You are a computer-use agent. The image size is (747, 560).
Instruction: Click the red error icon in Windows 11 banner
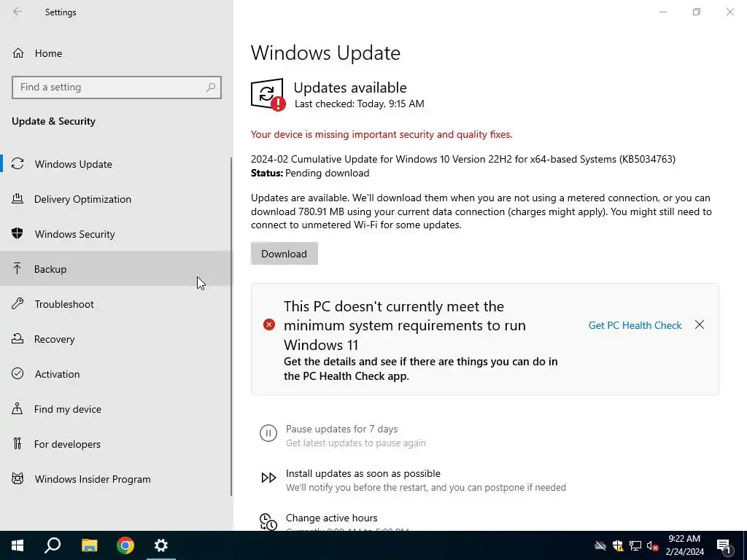point(269,324)
